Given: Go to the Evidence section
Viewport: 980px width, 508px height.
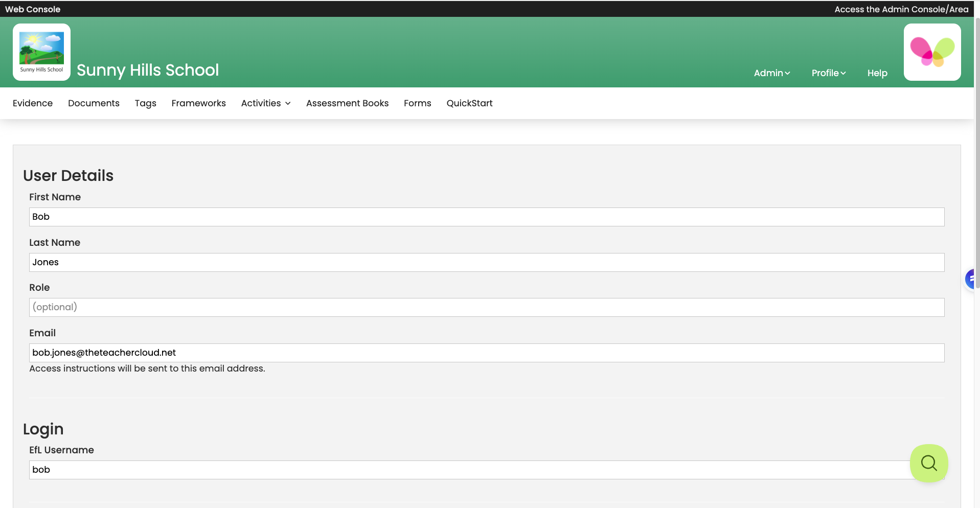Looking at the screenshot, I should [x=33, y=103].
